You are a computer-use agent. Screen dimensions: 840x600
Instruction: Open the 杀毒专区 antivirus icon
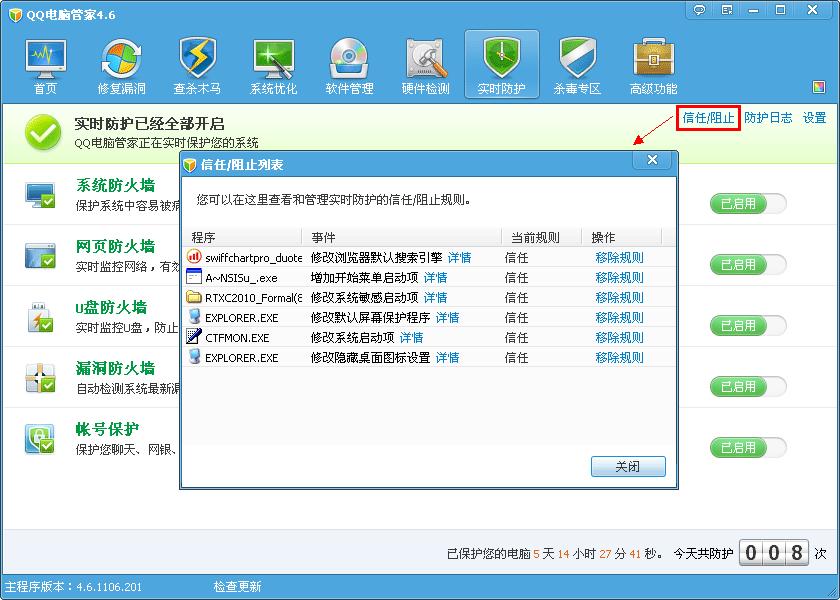tap(577, 68)
